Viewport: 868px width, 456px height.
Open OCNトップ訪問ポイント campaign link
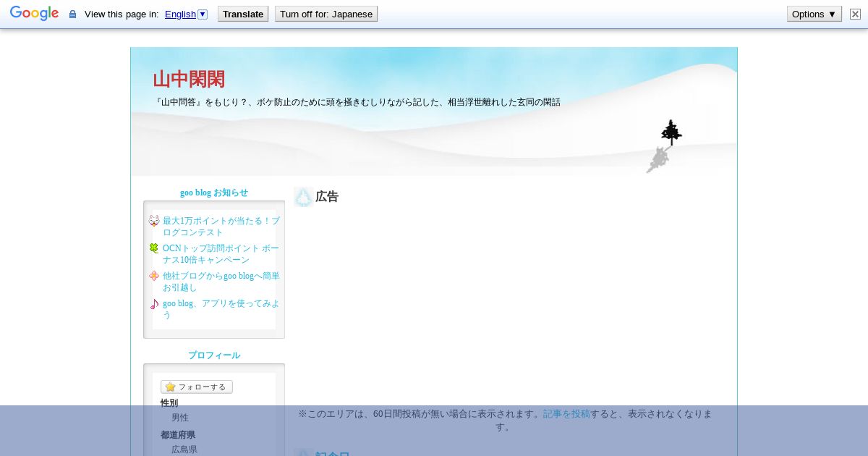pyautogui.click(x=221, y=254)
